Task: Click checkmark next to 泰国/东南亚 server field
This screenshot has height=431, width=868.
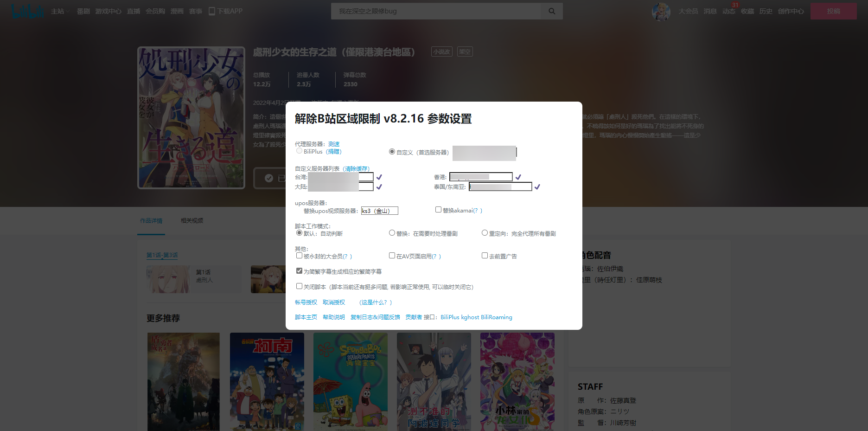Action: (537, 187)
